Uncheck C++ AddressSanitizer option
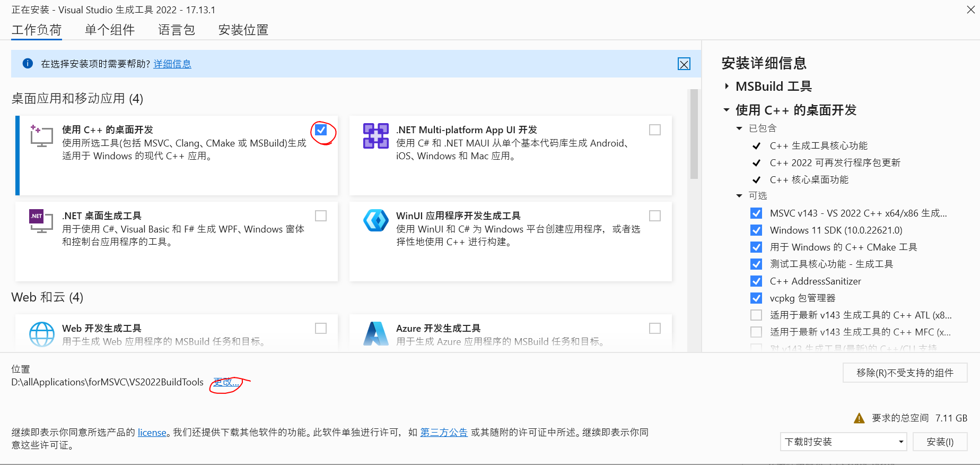The width and height of the screenshot is (980, 465). tap(756, 281)
